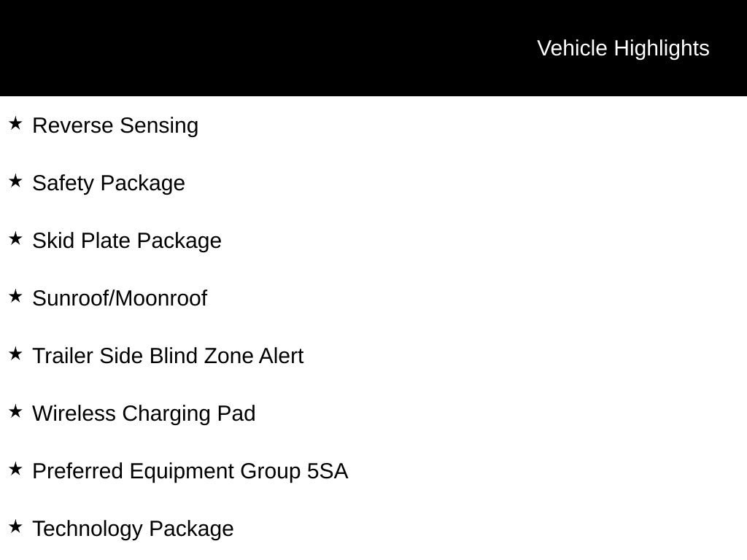This screenshot has height=560, width=747.
Task: Click the star icon beside Safety Package
Action: tap(15, 182)
